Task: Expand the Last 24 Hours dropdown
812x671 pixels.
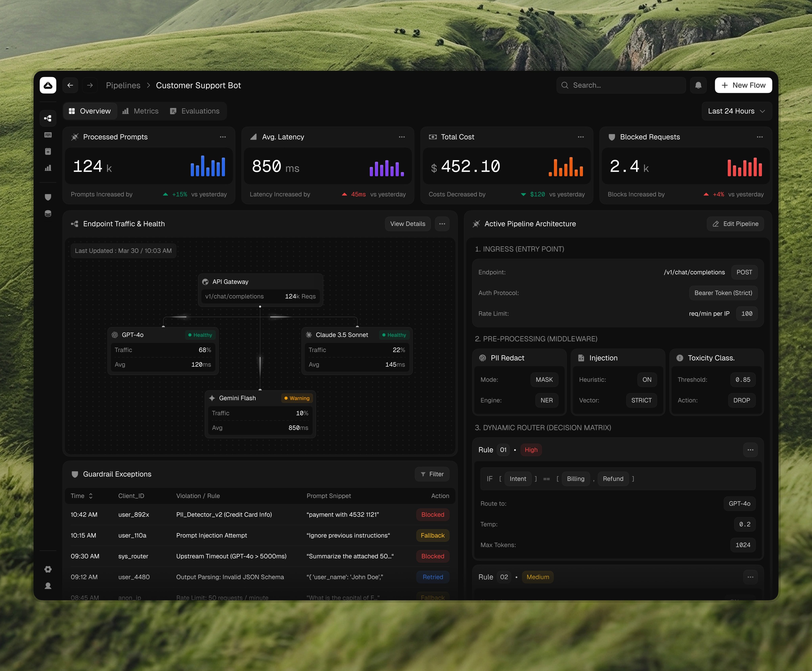Action: click(x=736, y=111)
